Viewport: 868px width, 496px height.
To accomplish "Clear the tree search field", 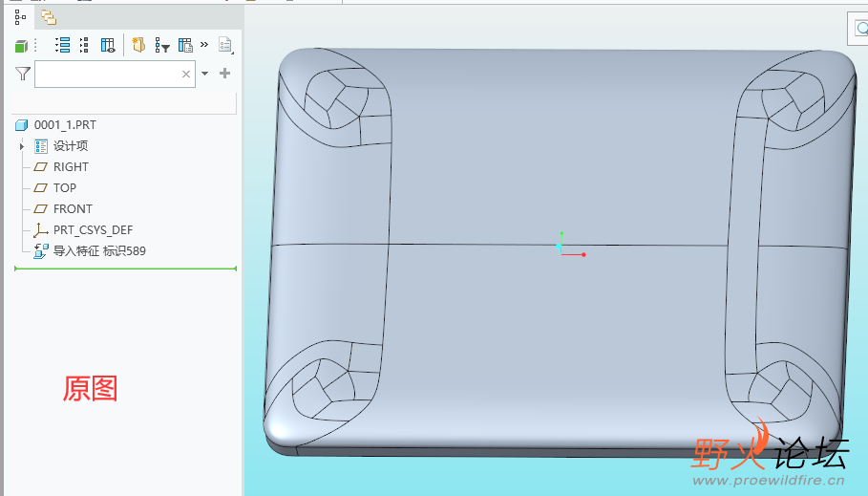I will click(x=186, y=74).
